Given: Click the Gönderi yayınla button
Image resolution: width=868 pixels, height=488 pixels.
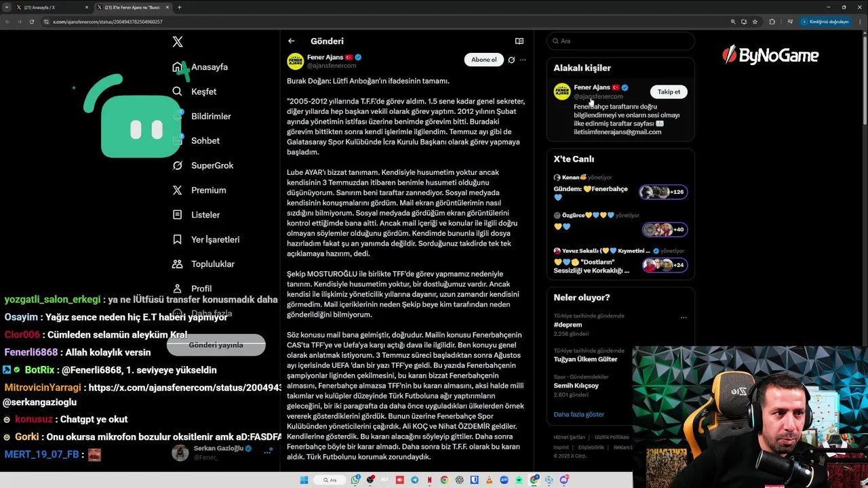Looking at the screenshot, I should click(x=216, y=345).
